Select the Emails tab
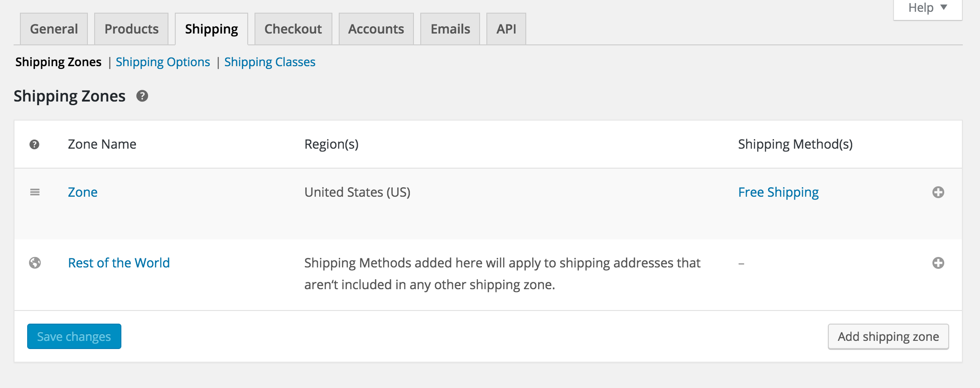980x388 pixels. point(450,29)
